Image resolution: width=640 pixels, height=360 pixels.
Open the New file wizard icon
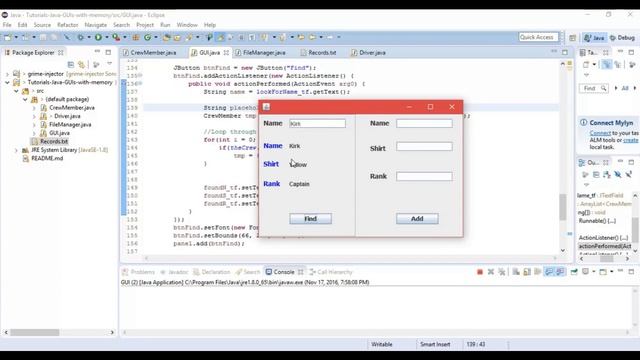pyautogui.click(x=8, y=37)
